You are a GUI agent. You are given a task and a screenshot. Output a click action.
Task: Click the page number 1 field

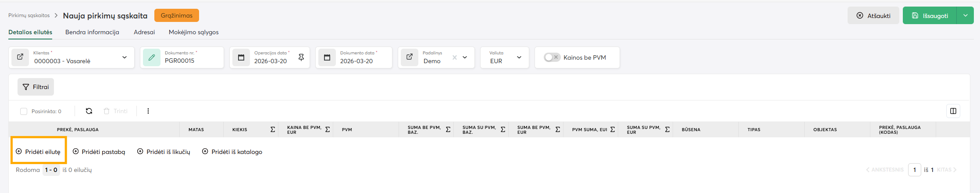point(914,170)
